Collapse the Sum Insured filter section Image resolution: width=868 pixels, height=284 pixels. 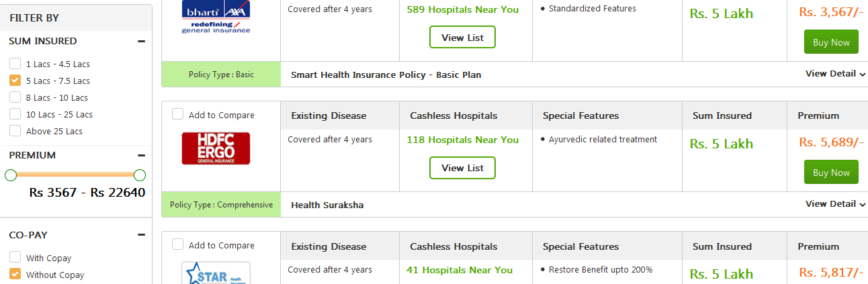pos(141,41)
